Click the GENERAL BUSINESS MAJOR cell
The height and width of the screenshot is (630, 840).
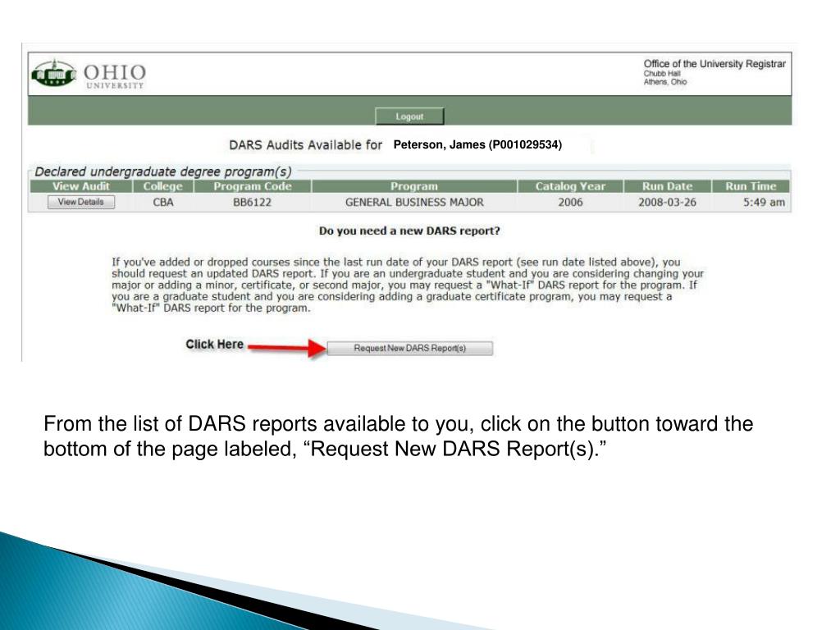(414, 203)
